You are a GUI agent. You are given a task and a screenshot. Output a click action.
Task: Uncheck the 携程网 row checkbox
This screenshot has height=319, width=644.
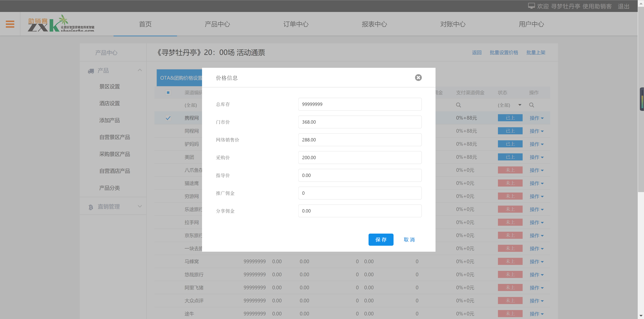168,118
